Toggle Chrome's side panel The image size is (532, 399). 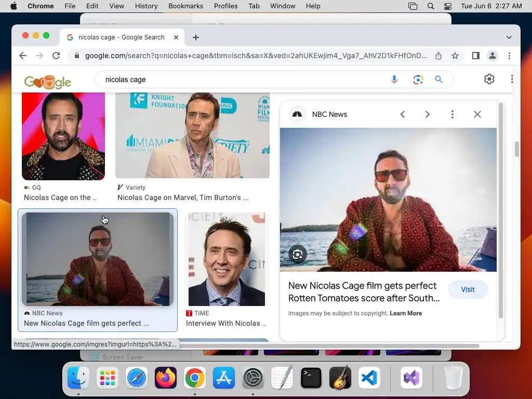(x=476, y=56)
